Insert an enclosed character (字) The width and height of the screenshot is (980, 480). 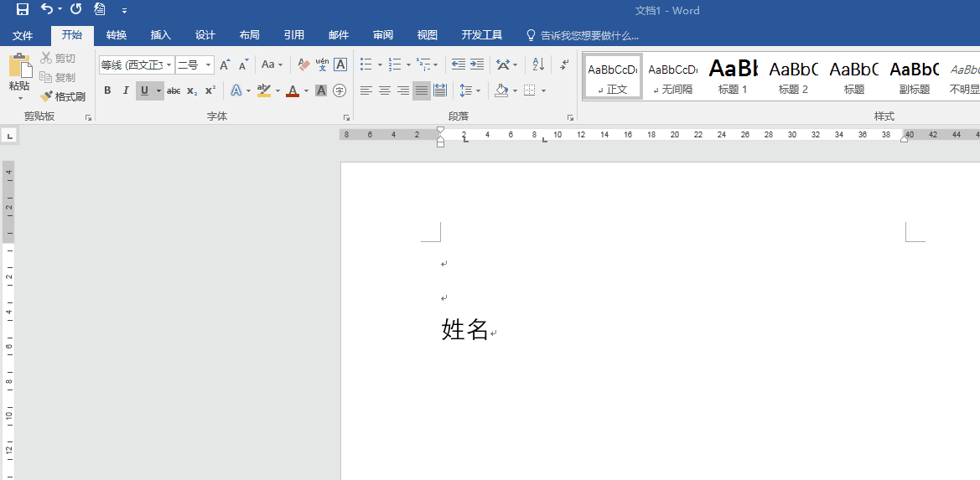coord(340,90)
